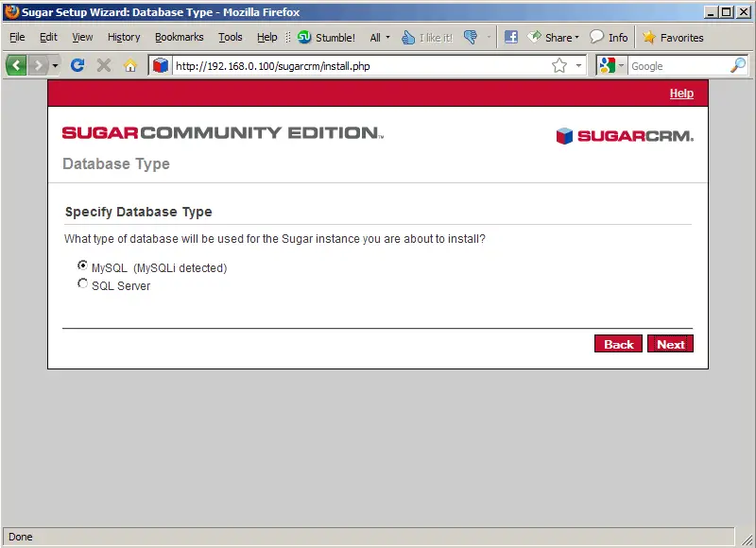Click the browser Forward arrow button

pyautogui.click(x=38, y=65)
